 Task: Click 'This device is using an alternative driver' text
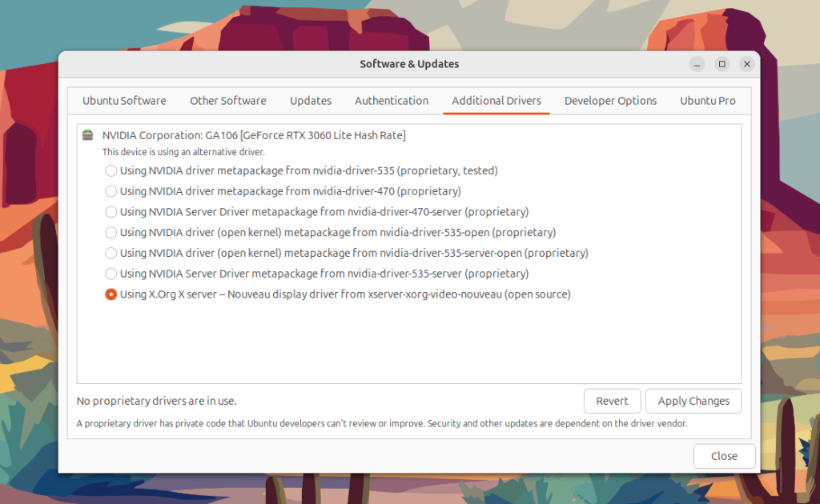[x=183, y=152]
